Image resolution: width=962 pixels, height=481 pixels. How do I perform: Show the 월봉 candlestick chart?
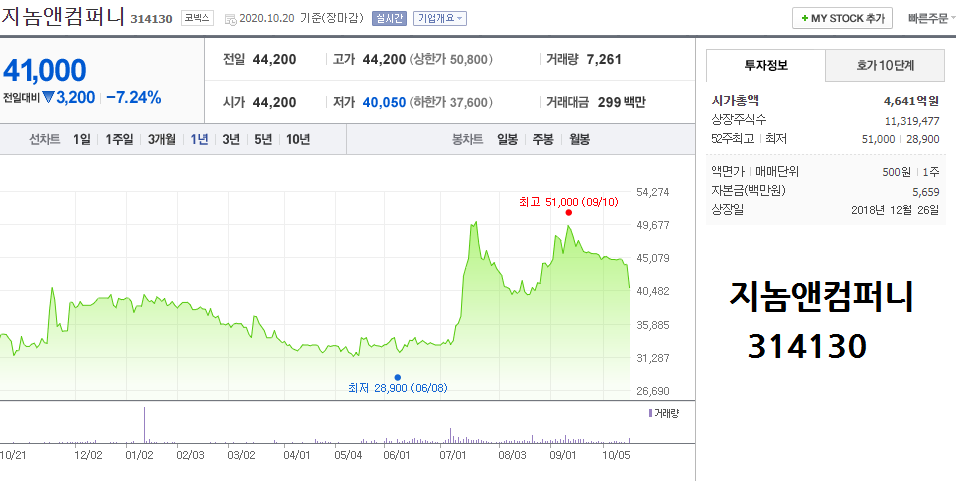click(x=579, y=139)
